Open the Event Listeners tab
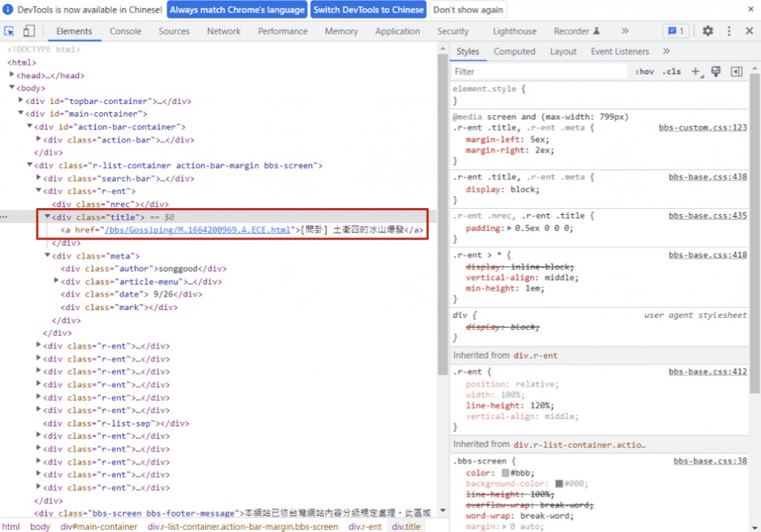 pos(619,51)
